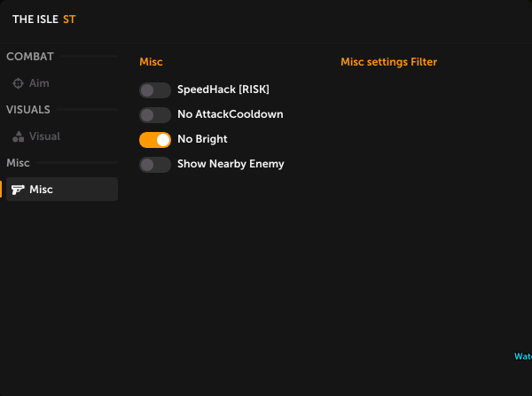Select the Misc tab label in sidebar
The width and height of the screenshot is (532, 396).
pyautogui.click(x=41, y=190)
